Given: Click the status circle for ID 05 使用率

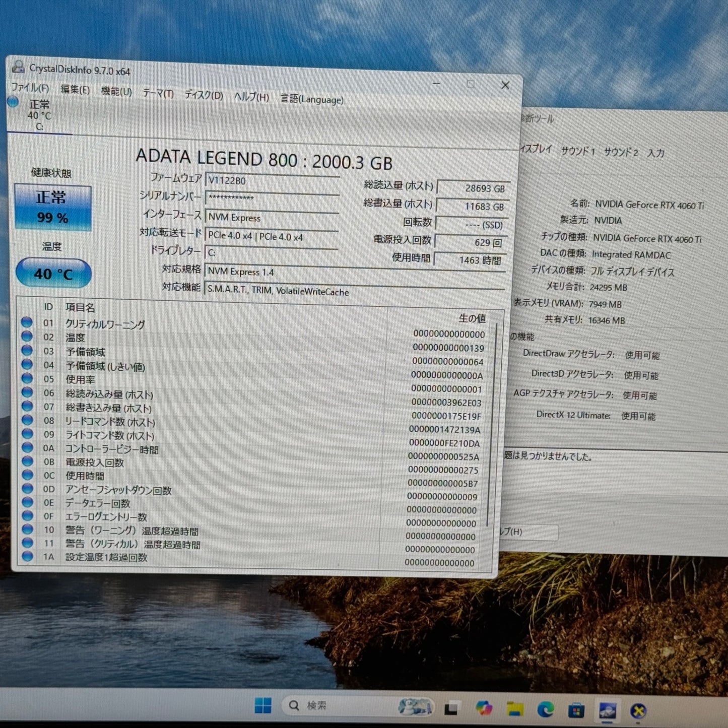Looking at the screenshot, I should click(27, 378).
